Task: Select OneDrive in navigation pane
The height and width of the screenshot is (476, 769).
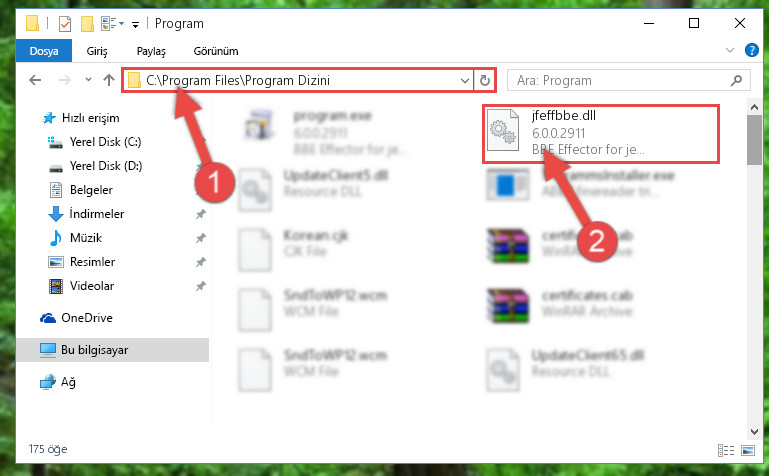Action: (87, 318)
